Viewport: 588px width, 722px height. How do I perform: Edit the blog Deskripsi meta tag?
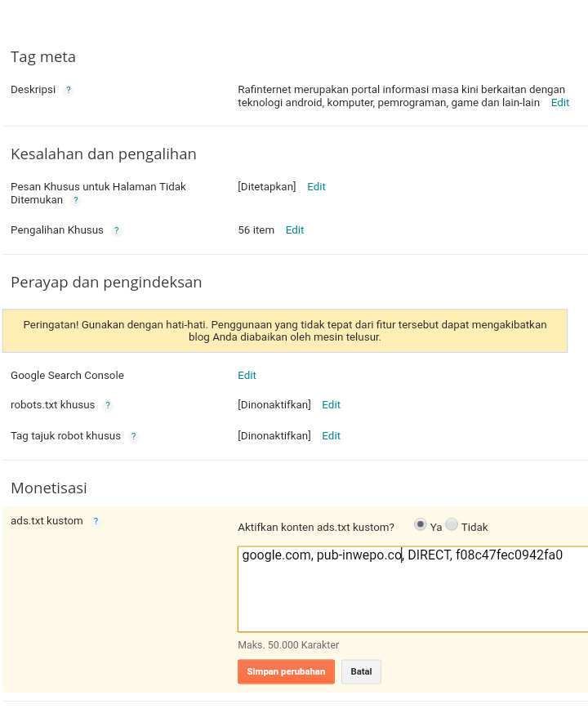(560, 103)
